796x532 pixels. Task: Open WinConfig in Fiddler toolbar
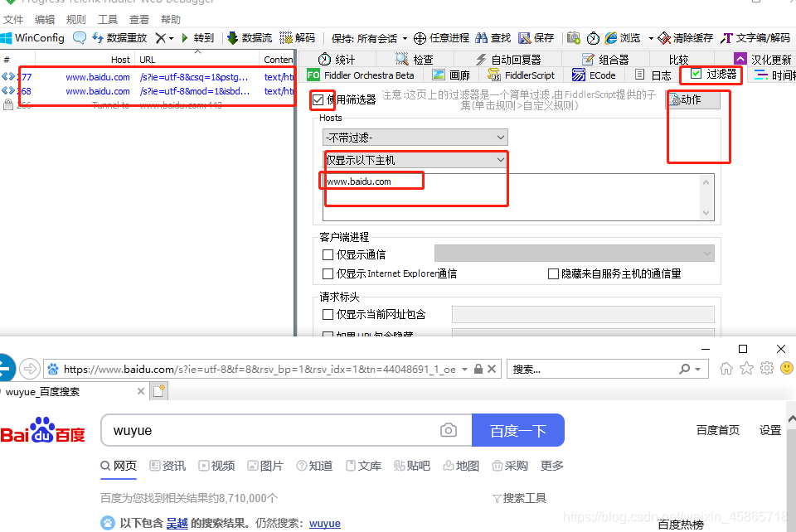click(x=32, y=38)
